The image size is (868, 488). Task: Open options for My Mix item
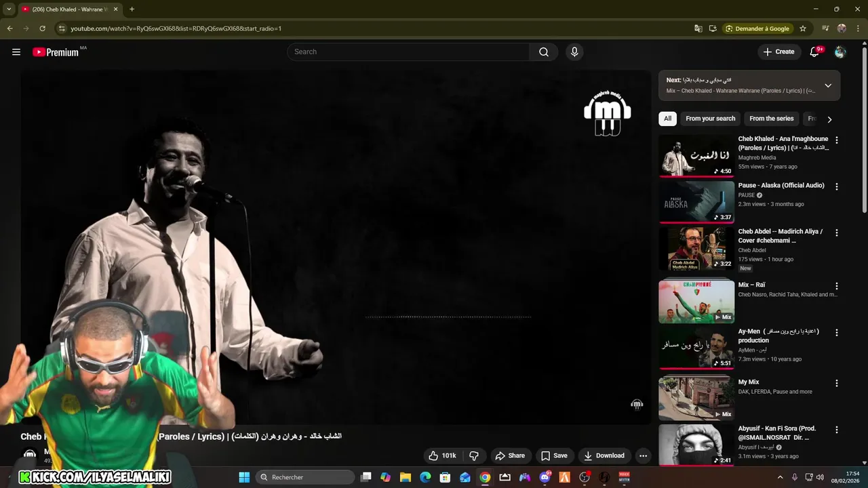[x=837, y=383]
